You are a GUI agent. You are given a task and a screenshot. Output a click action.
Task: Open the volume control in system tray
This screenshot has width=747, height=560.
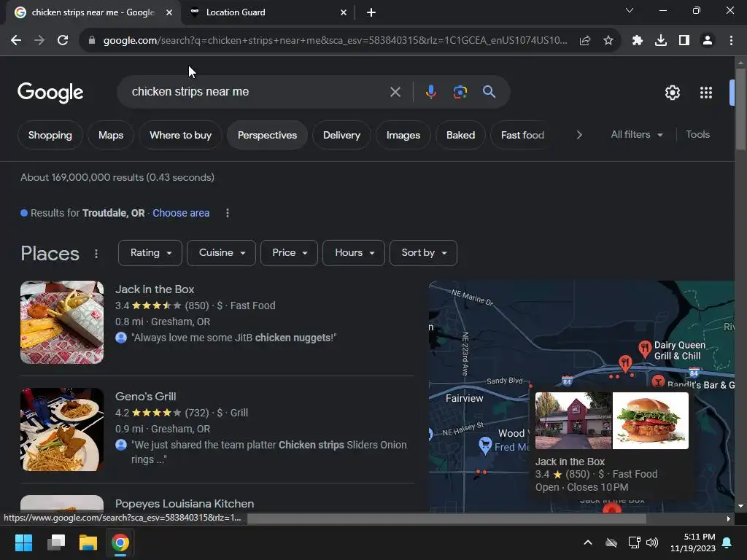[x=651, y=542]
